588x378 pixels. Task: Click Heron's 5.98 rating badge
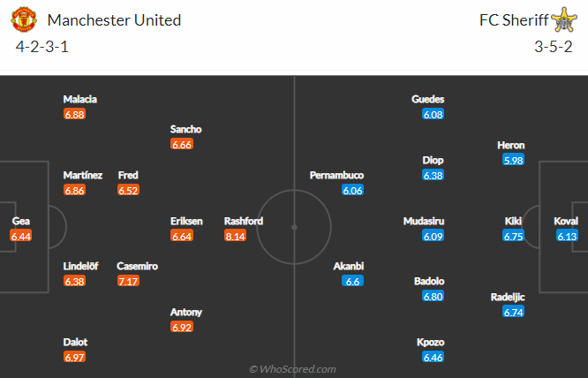click(513, 160)
